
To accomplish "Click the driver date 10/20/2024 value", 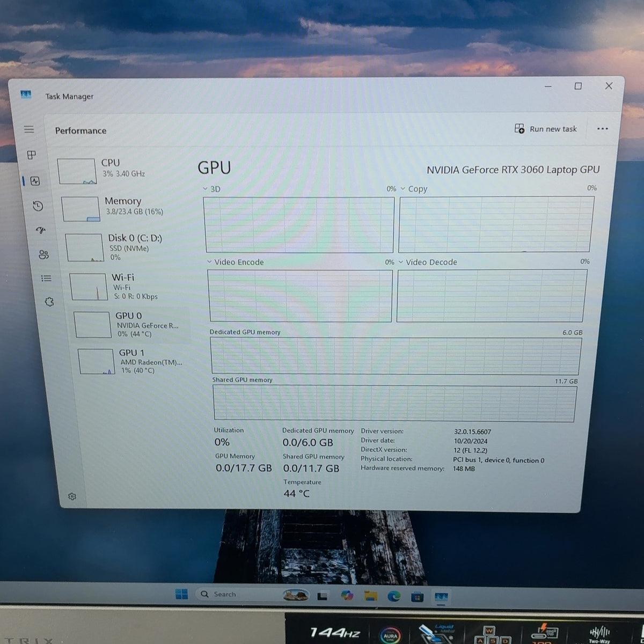I will 470,441.
